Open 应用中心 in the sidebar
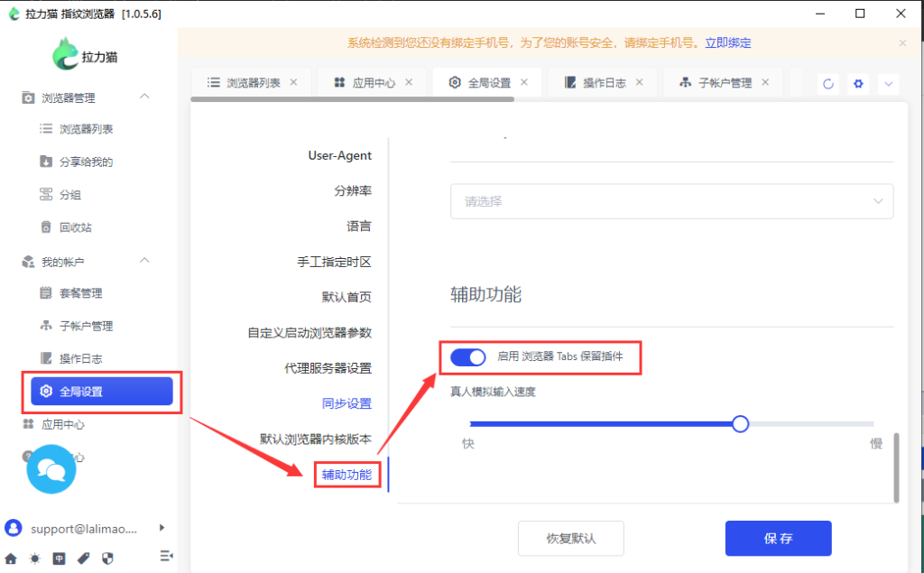 click(x=63, y=424)
